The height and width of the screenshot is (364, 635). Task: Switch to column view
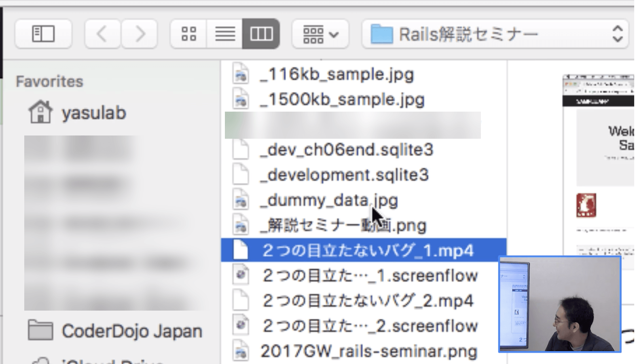tap(261, 34)
